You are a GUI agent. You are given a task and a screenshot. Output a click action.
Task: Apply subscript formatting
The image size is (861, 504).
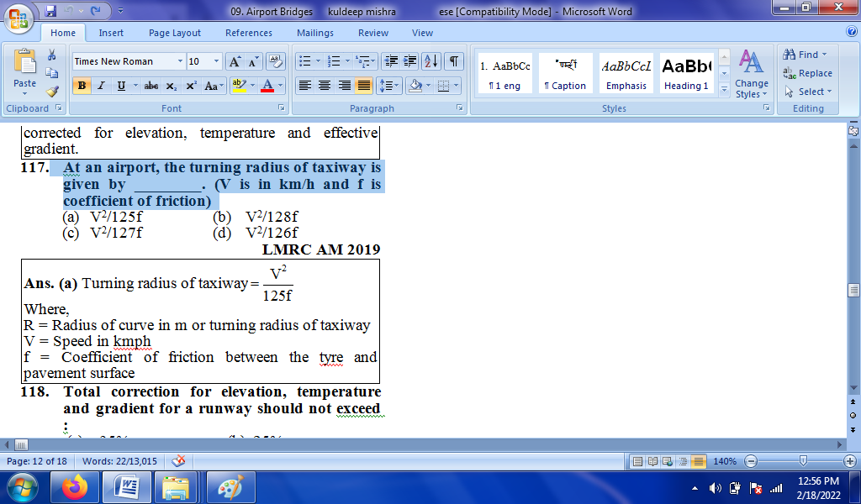pyautogui.click(x=172, y=86)
